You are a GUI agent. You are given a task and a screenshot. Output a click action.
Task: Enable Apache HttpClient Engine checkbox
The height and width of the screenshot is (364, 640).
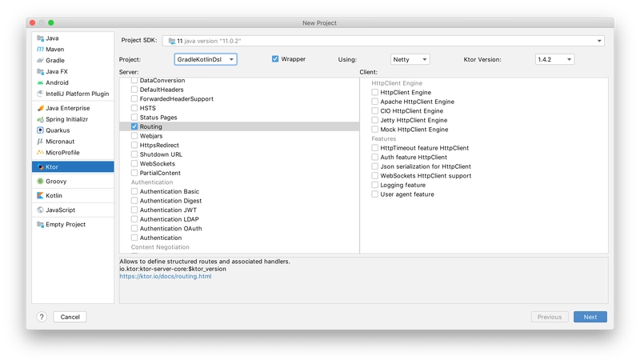coord(374,102)
